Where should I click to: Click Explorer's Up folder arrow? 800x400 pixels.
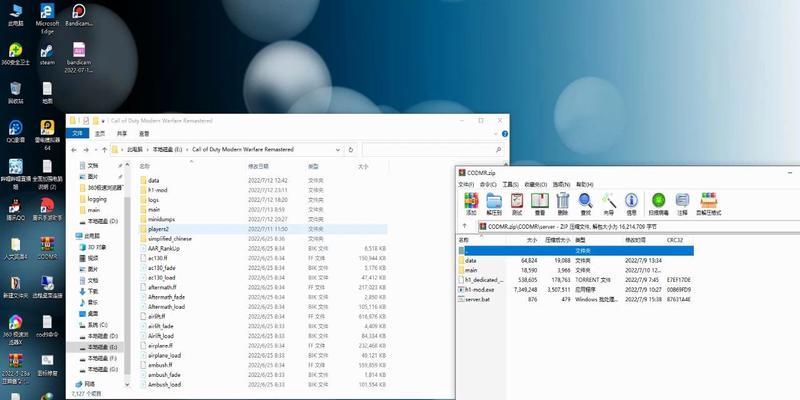[105, 150]
